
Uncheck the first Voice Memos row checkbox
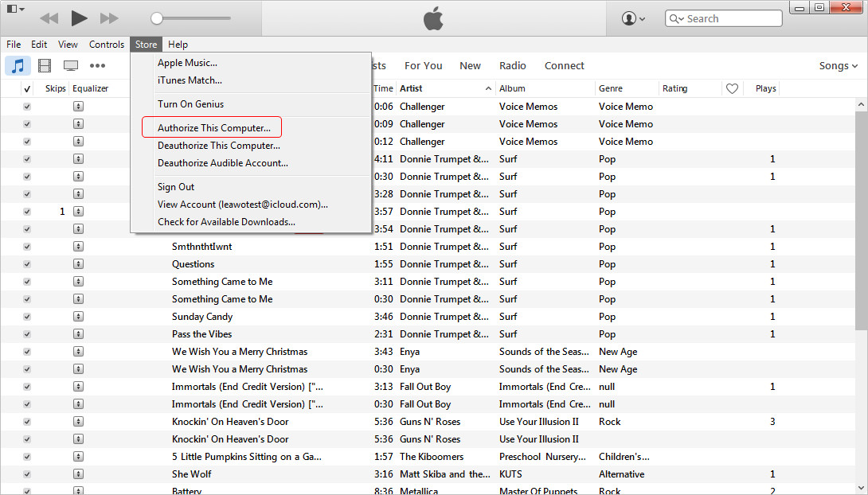click(26, 106)
